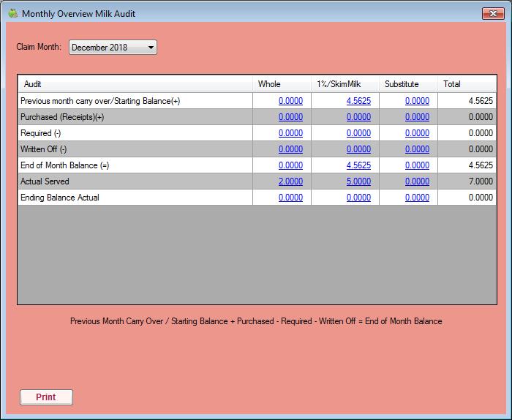Click Total 4.5625 in End of Month Balance row
Screen dimensions: 512x420
pyautogui.click(x=481, y=165)
